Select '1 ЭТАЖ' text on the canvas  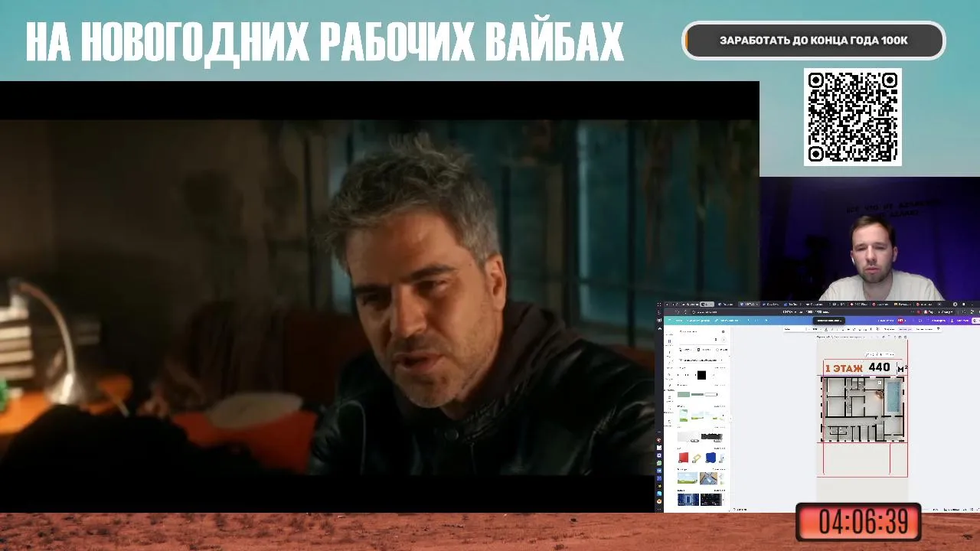[x=844, y=368]
